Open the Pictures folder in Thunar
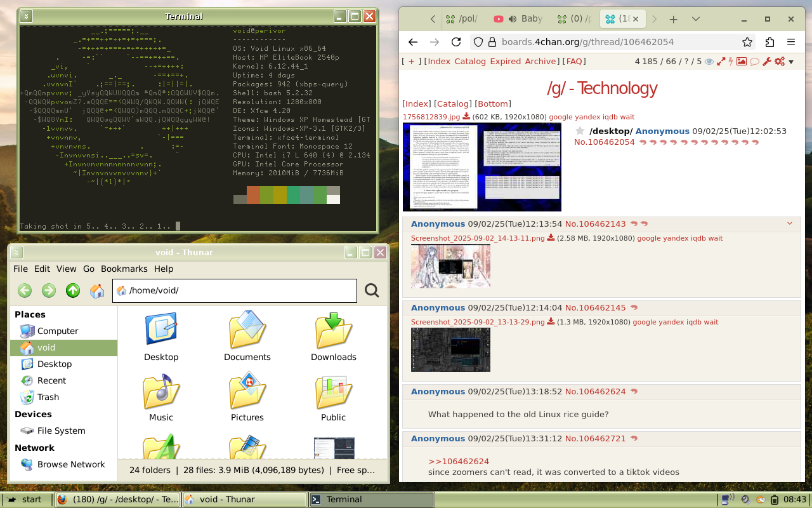The image size is (812, 508). 247,391
